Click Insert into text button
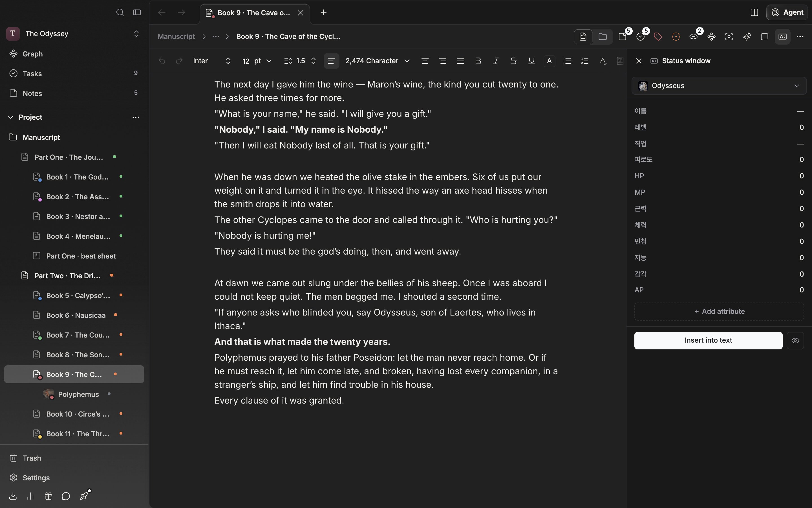 tap(708, 340)
